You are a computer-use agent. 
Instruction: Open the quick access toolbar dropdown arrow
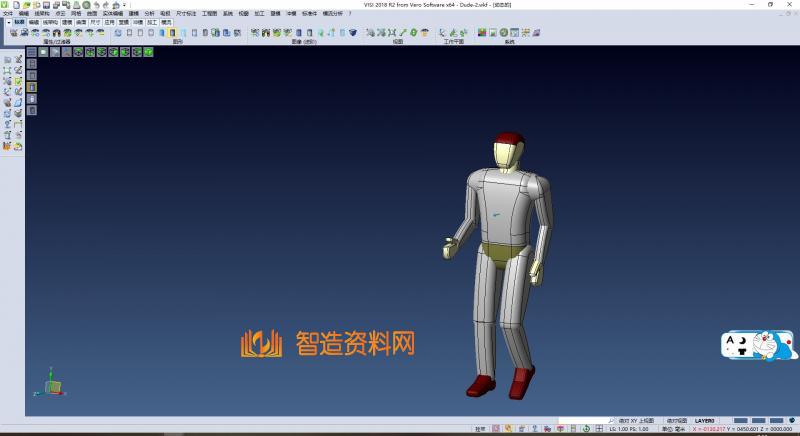tap(124, 5)
